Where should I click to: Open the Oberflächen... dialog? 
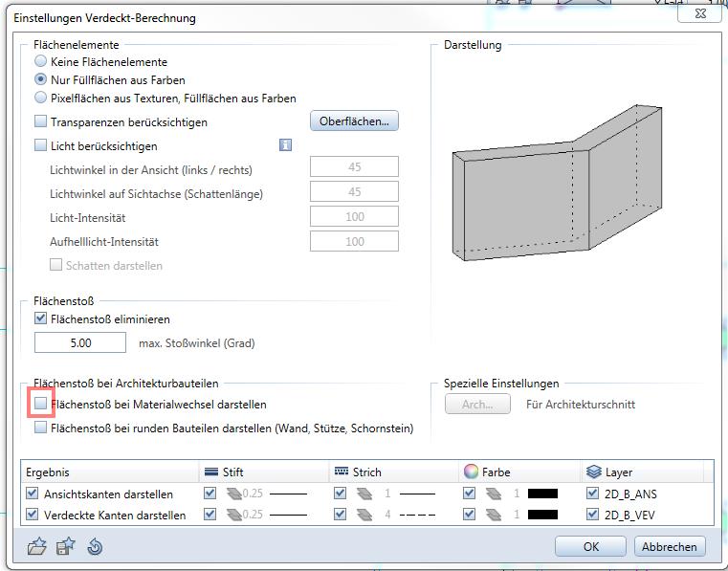pos(354,121)
